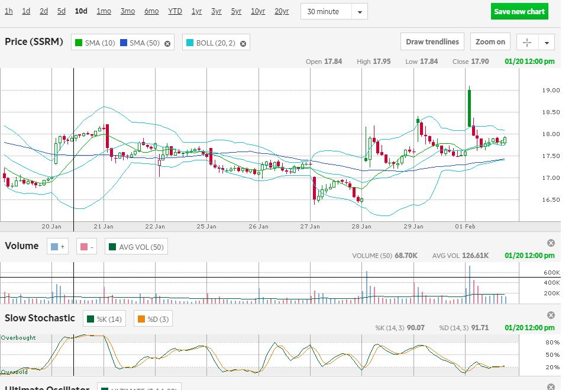Toggle the %D (3) stochastic line
Image resolution: width=588 pixels, height=390 pixels.
click(x=152, y=319)
